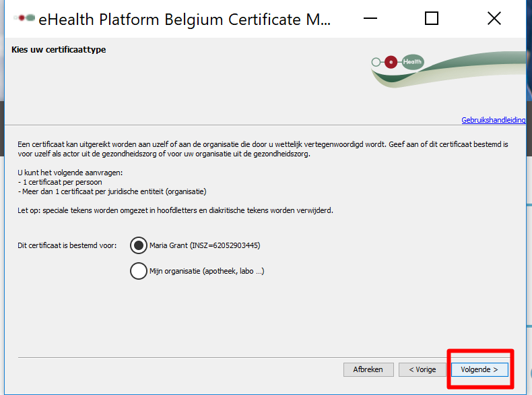Click the Volgende button
Image resolution: width=532 pixels, height=395 pixels.
pos(479,369)
